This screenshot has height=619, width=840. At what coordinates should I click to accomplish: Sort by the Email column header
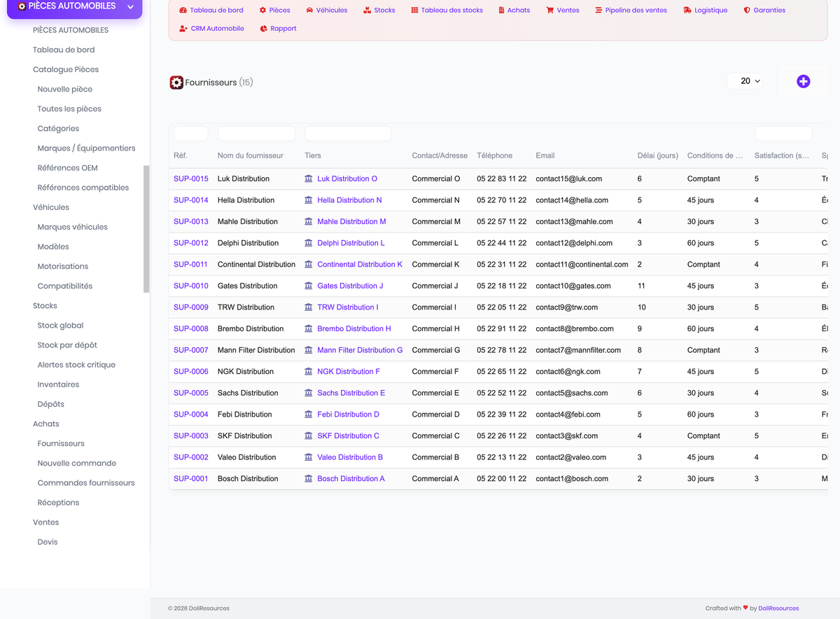[545, 155]
